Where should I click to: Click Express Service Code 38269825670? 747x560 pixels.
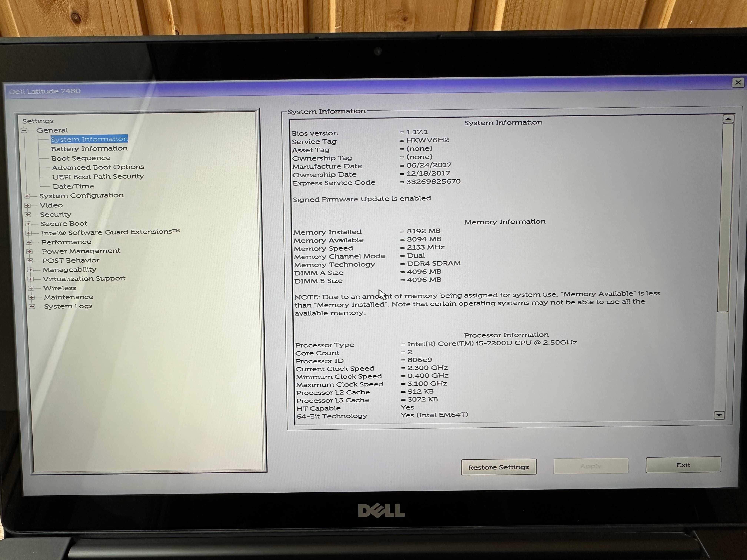coord(433,182)
